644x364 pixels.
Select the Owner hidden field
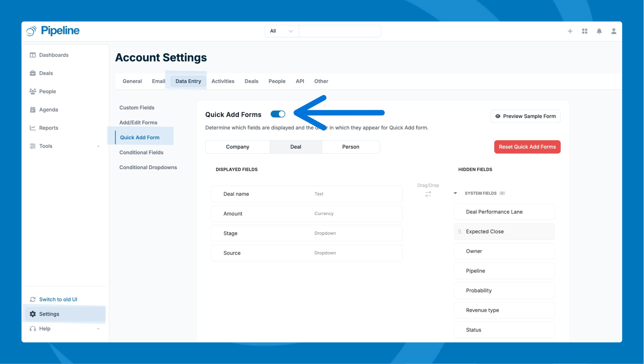tap(504, 251)
